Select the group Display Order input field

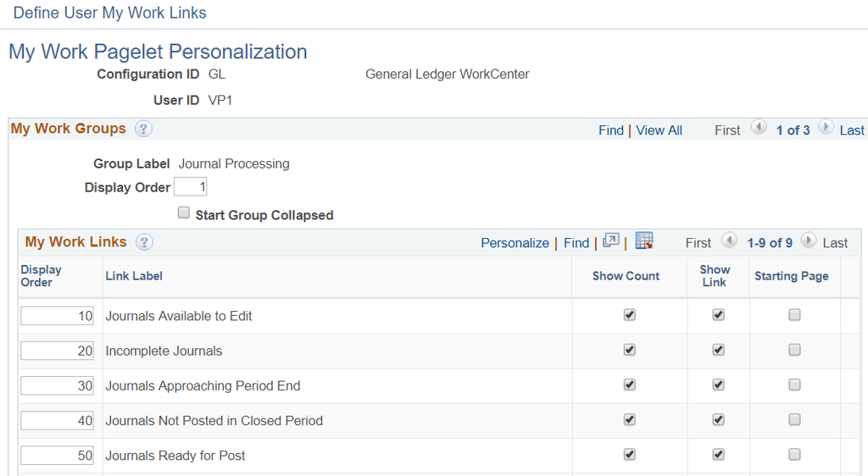click(x=191, y=187)
